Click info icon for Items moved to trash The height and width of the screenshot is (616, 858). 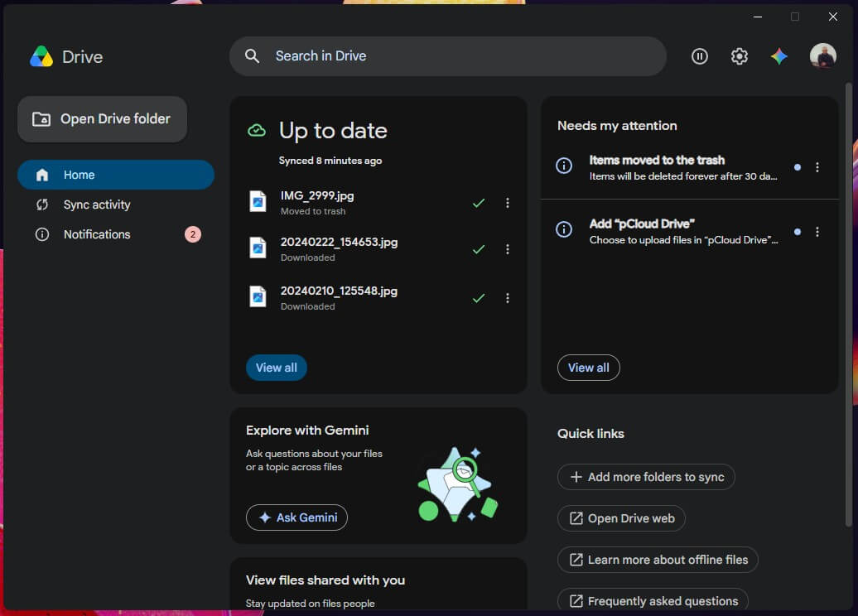(564, 166)
